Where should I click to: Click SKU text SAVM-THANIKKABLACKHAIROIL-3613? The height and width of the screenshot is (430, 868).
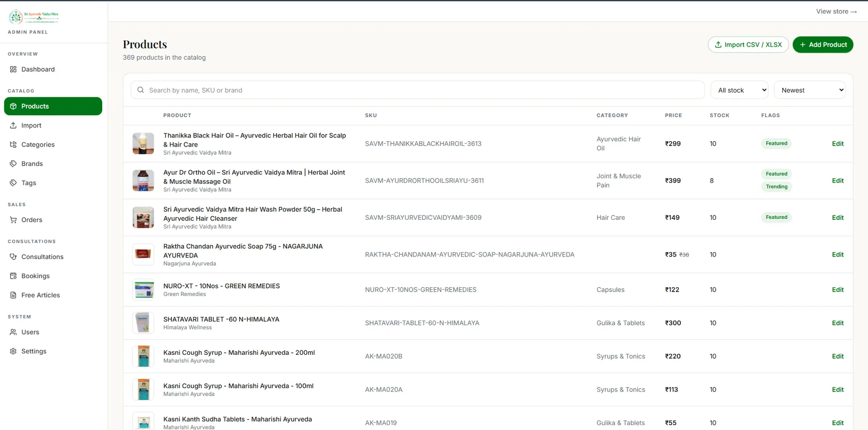click(423, 144)
